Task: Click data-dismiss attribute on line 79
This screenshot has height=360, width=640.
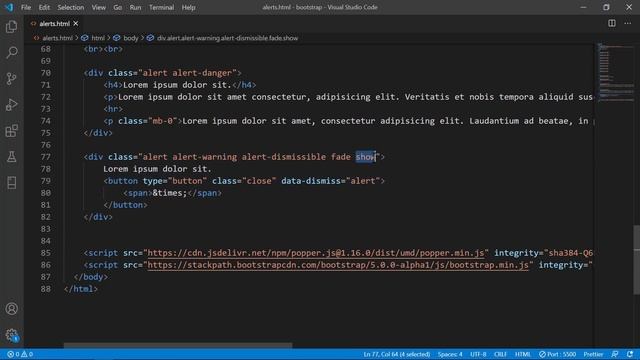Action: coord(311,181)
